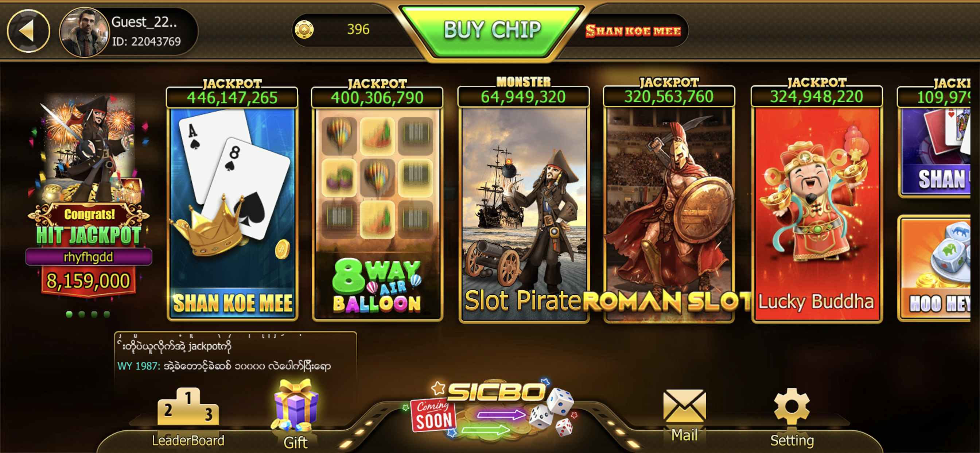This screenshot has height=453, width=980.
Task: Click the gold chip coin icon
Action: 304,29
